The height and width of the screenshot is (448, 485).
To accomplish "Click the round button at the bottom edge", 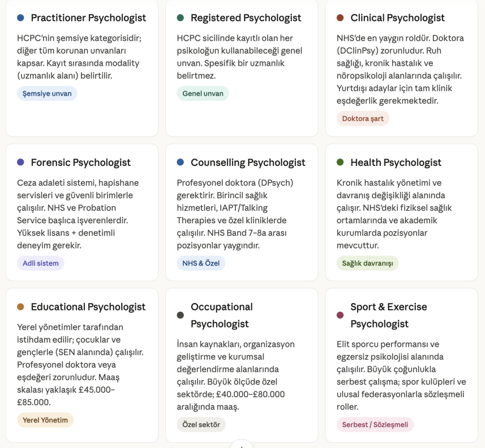I will pos(242,445).
